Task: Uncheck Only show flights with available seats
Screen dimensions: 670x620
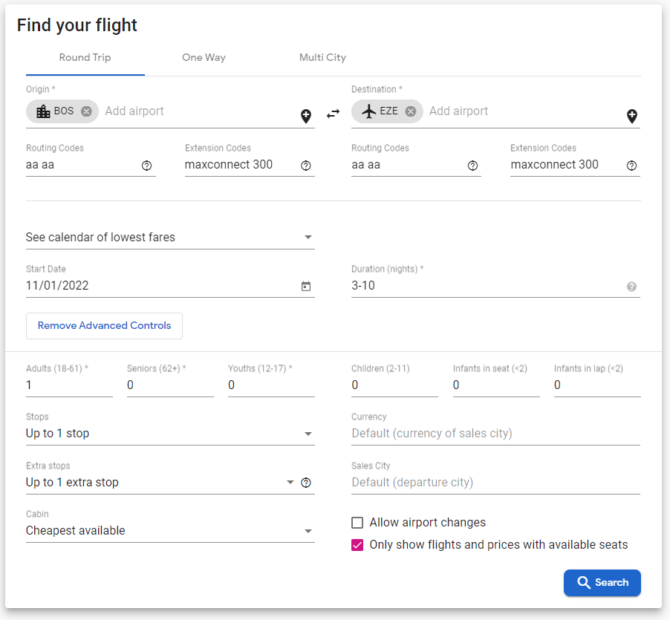Action: [357, 545]
